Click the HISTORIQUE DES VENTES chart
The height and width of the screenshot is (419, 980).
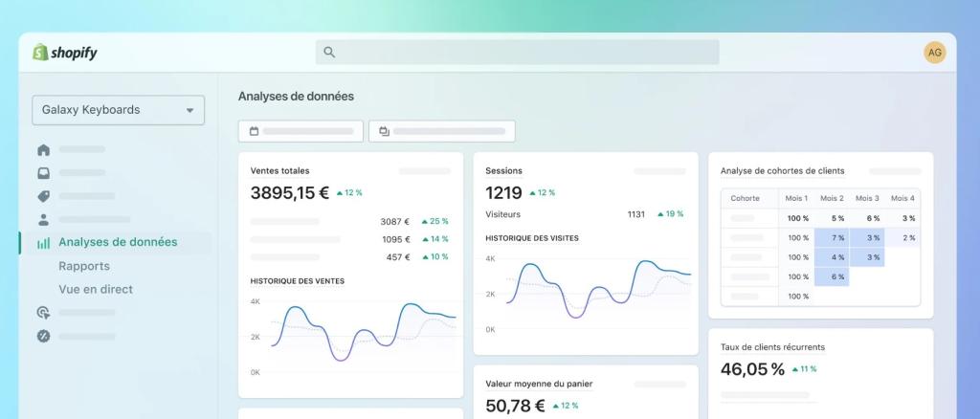pos(353,336)
